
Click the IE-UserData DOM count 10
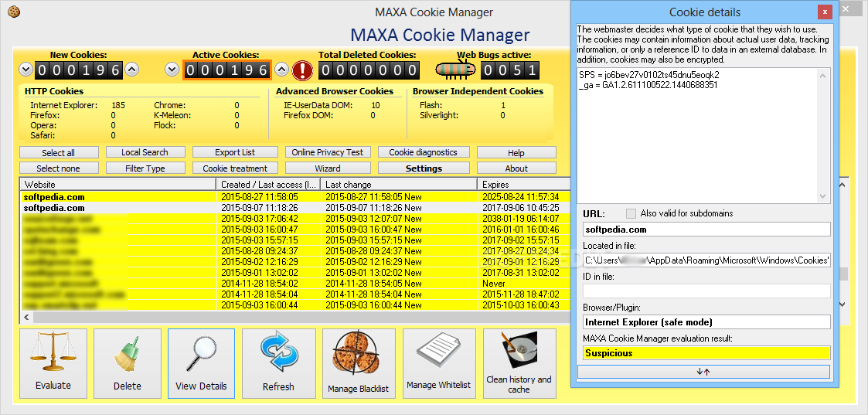[x=376, y=105]
